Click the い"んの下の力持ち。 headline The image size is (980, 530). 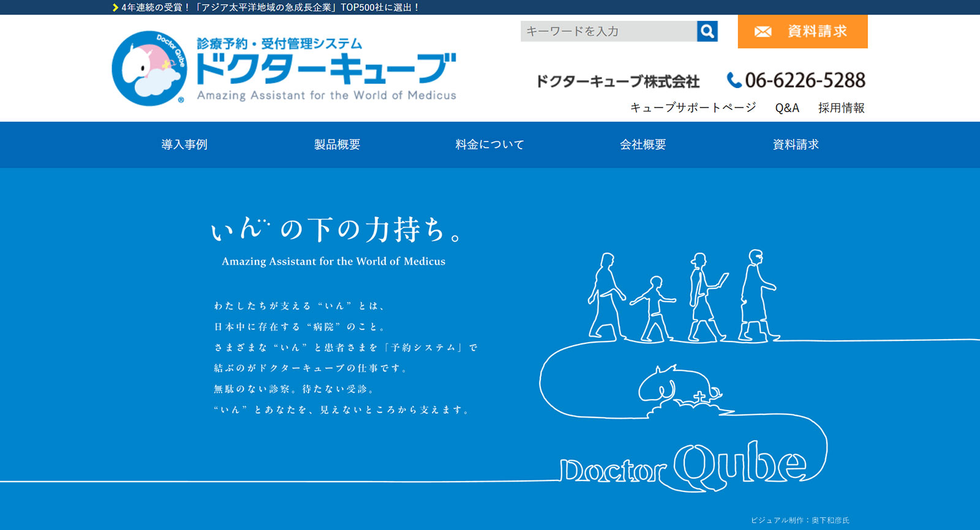[x=336, y=230]
